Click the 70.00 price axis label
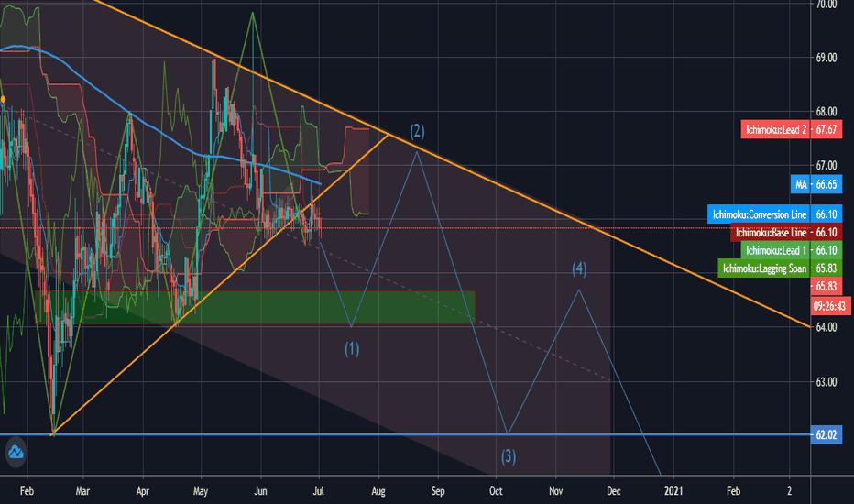The width and height of the screenshot is (854, 504). click(827, 5)
